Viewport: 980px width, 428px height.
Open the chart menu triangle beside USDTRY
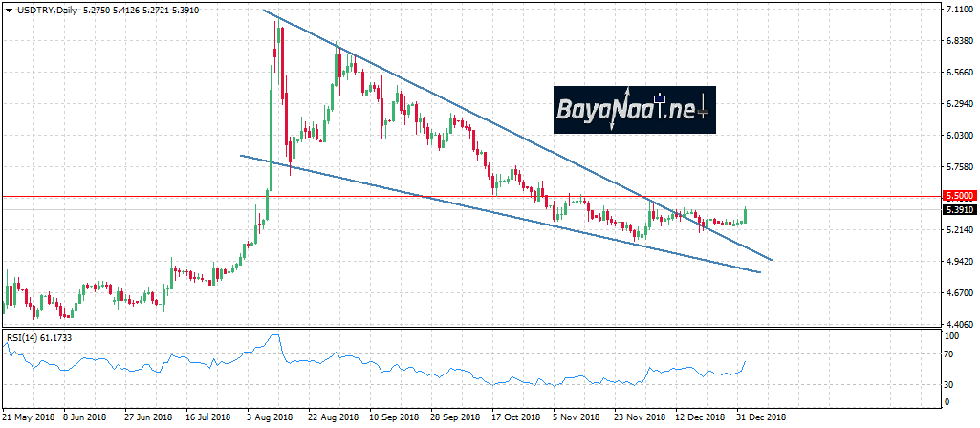tap(8, 10)
